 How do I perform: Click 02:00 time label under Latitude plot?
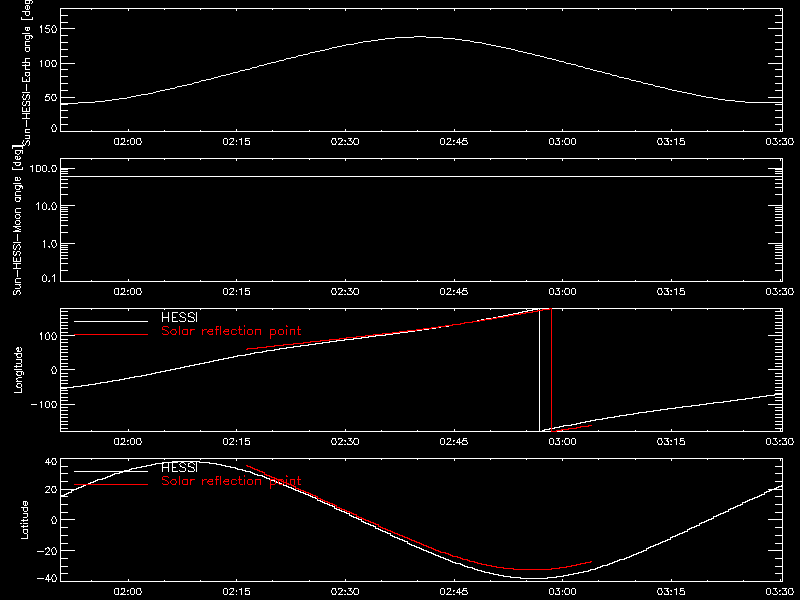[128, 592]
